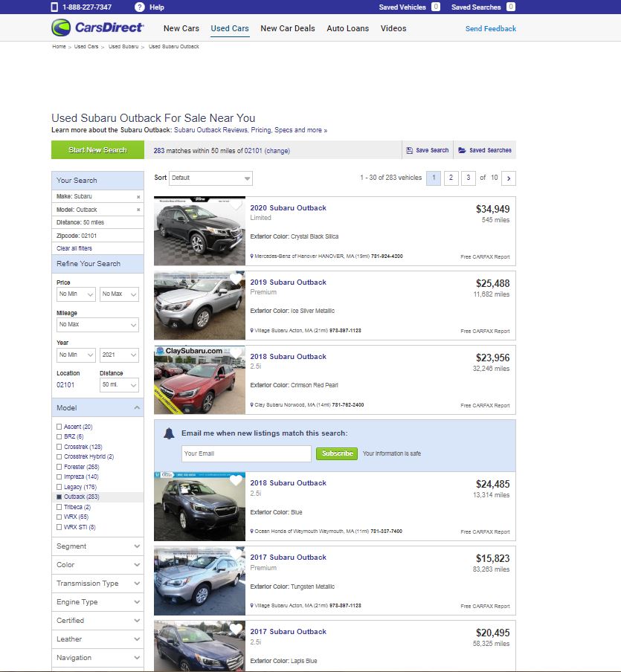Click the (change) zipcode link
This screenshot has width=621, height=672.
277,151
